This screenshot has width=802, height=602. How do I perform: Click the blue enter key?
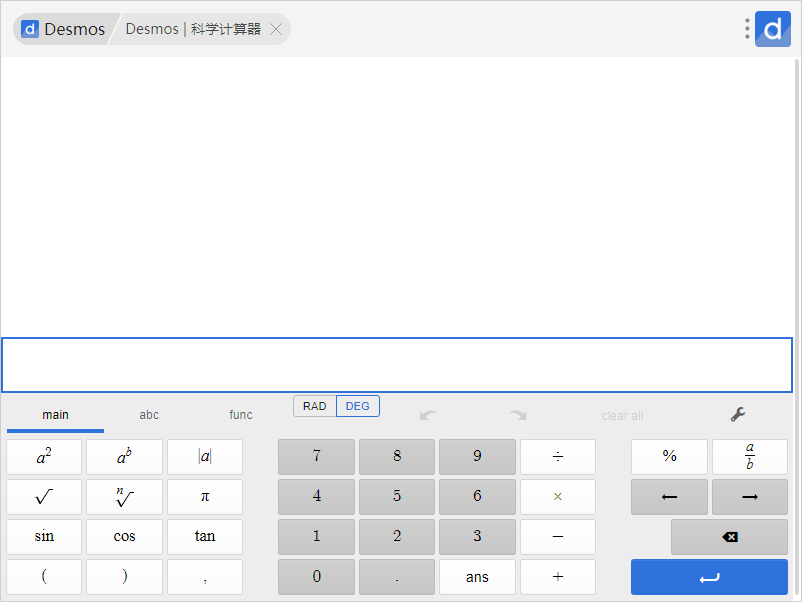click(709, 577)
